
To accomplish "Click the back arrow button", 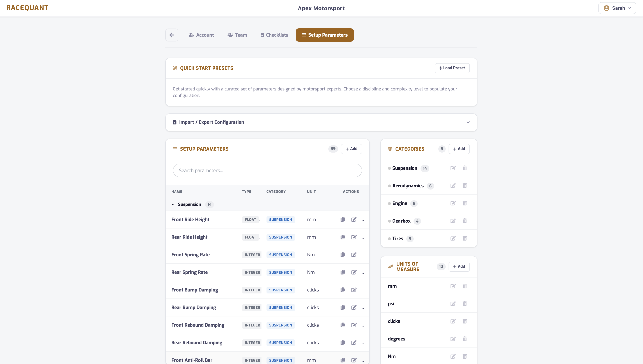I will pyautogui.click(x=172, y=35).
